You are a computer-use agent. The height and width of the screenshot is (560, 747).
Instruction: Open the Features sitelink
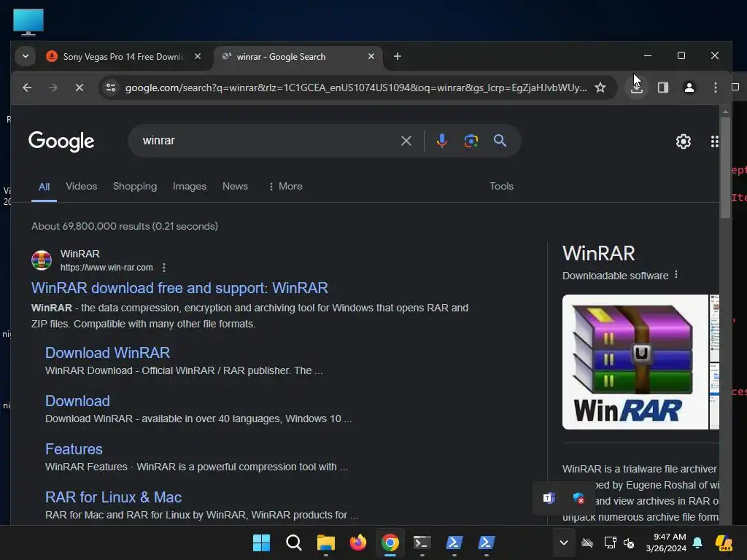[74, 449]
